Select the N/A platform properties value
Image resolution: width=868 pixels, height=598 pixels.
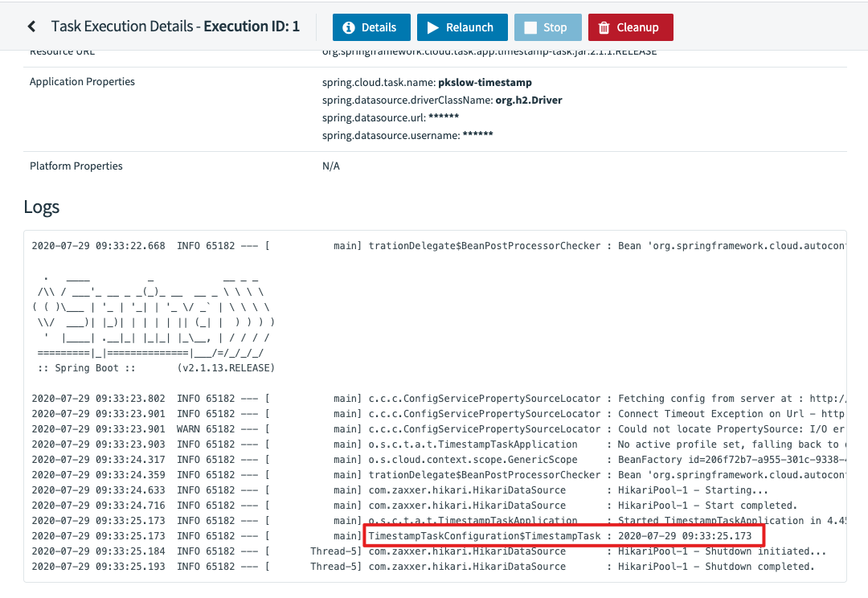(x=331, y=166)
